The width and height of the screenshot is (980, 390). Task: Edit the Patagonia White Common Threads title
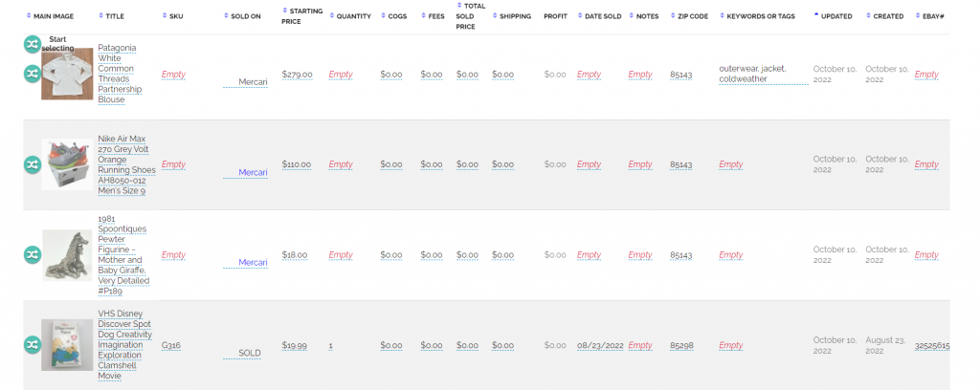pos(120,74)
